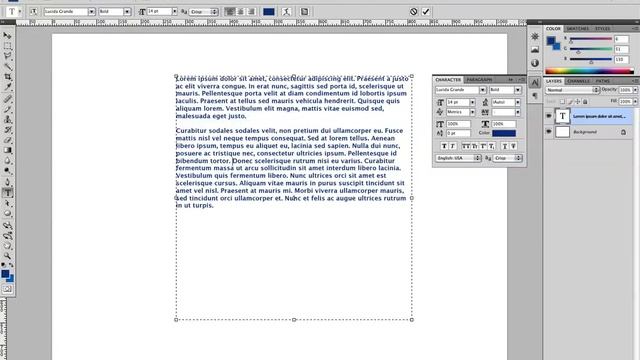This screenshot has height=360, width=640.
Task: Open the Histogram panel from the dock
Action: click(x=535, y=50)
